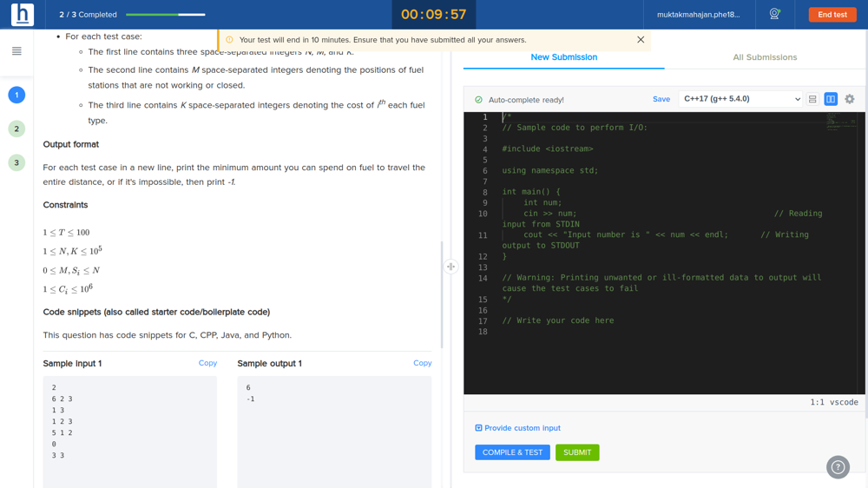Click the completed progress bar
Screen dimensions: 868x488
click(166, 15)
